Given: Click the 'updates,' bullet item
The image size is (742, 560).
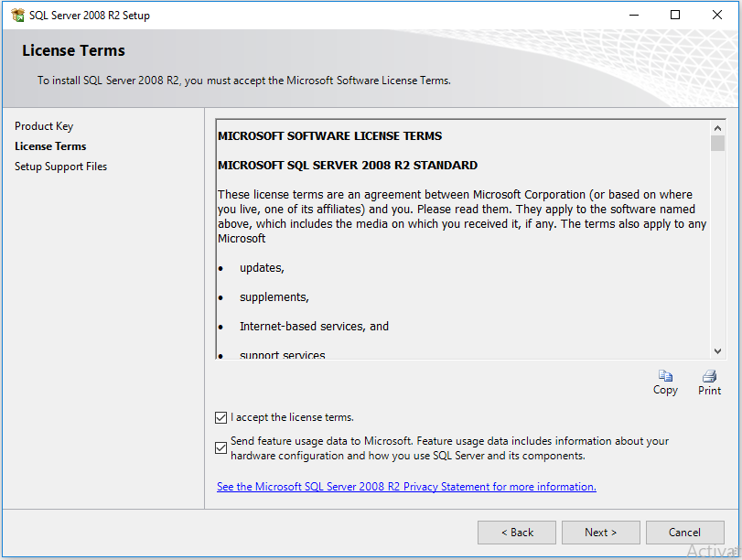Looking at the screenshot, I should (x=263, y=268).
